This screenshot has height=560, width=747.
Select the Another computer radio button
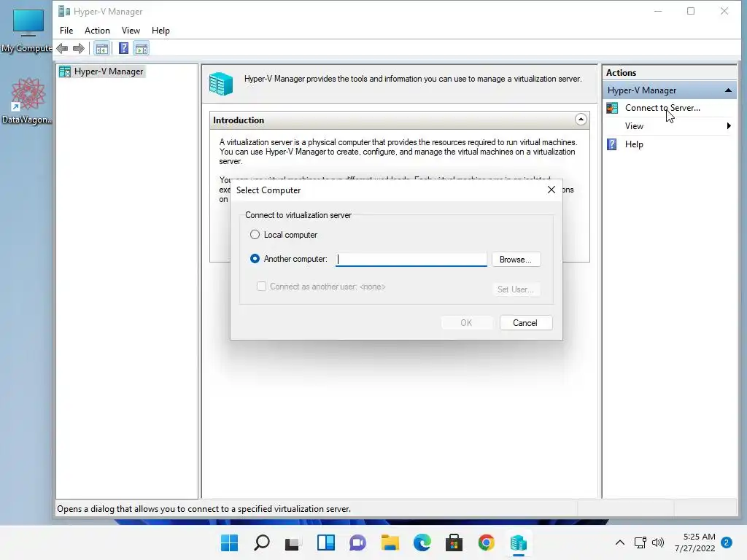255,259
